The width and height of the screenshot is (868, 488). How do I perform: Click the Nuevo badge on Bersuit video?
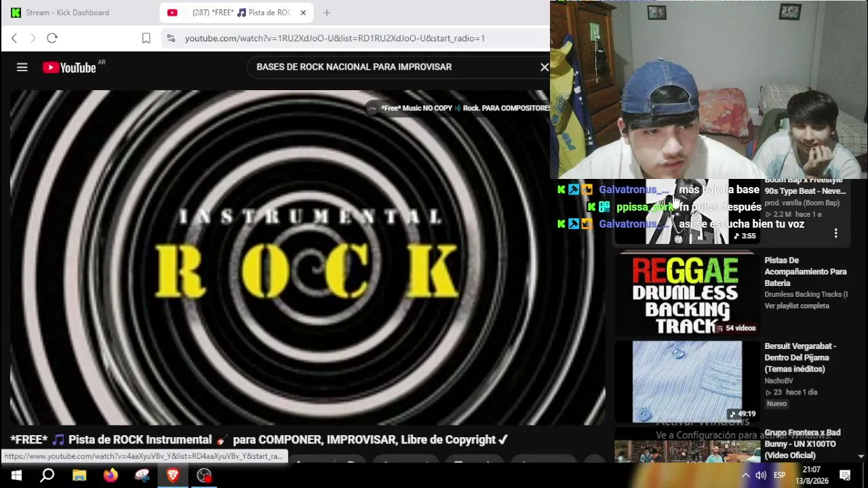[776, 404]
